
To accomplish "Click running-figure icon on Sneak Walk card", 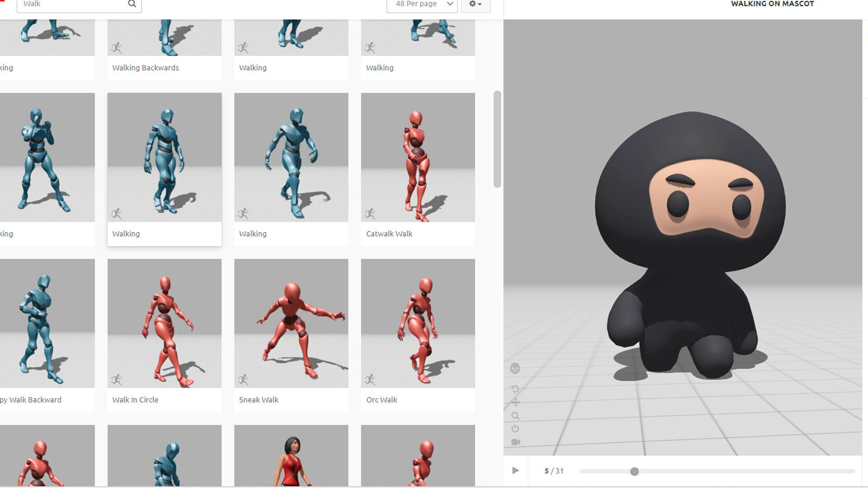I will coord(243,379).
